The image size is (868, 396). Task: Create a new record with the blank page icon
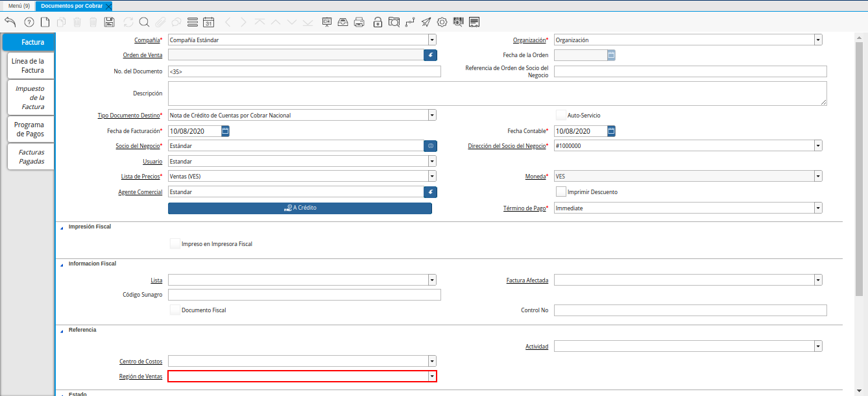45,22
